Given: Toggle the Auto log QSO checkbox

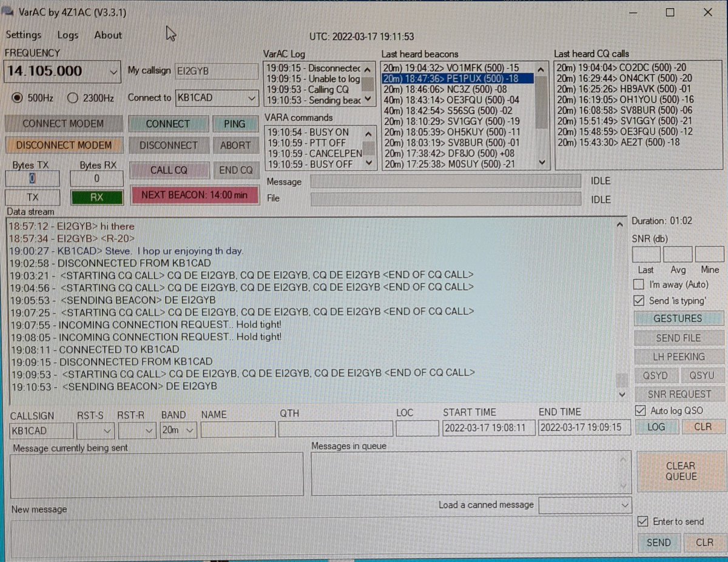Looking at the screenshot, I should (639, 410).
